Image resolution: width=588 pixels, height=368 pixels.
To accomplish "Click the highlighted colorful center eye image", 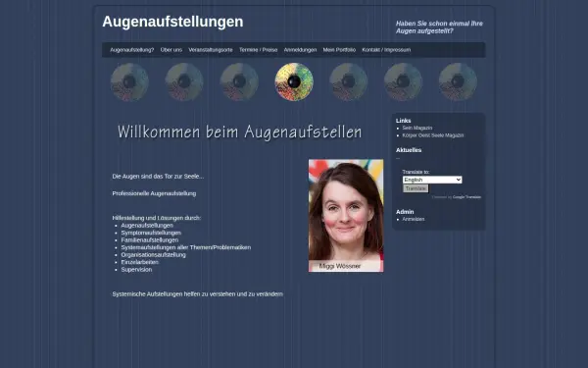I will pyautogui.click(x=294, y=81).
